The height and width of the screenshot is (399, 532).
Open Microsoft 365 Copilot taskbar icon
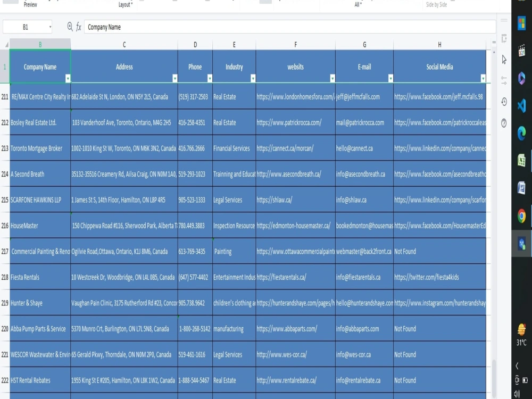click(522, 78)
